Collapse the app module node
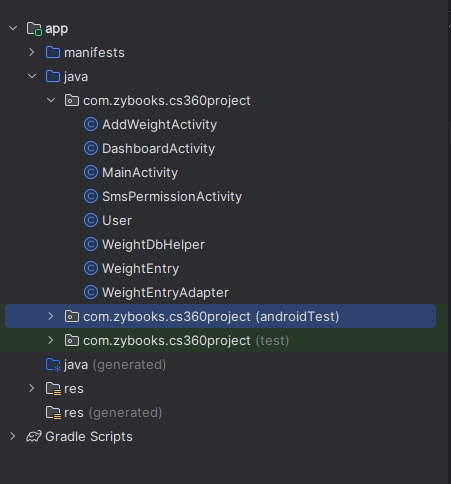The width and height of the screenshot is (451, 484). (x=13, y=28)
